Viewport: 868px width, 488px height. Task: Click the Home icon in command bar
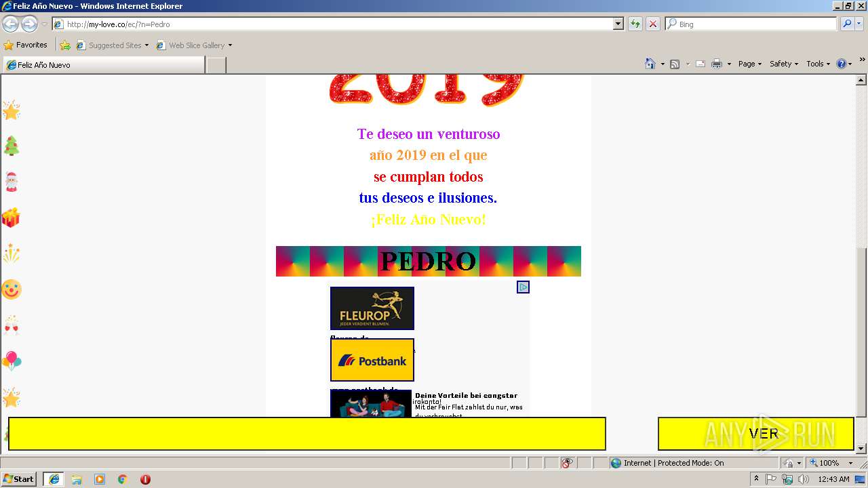(x=650, y=64)
